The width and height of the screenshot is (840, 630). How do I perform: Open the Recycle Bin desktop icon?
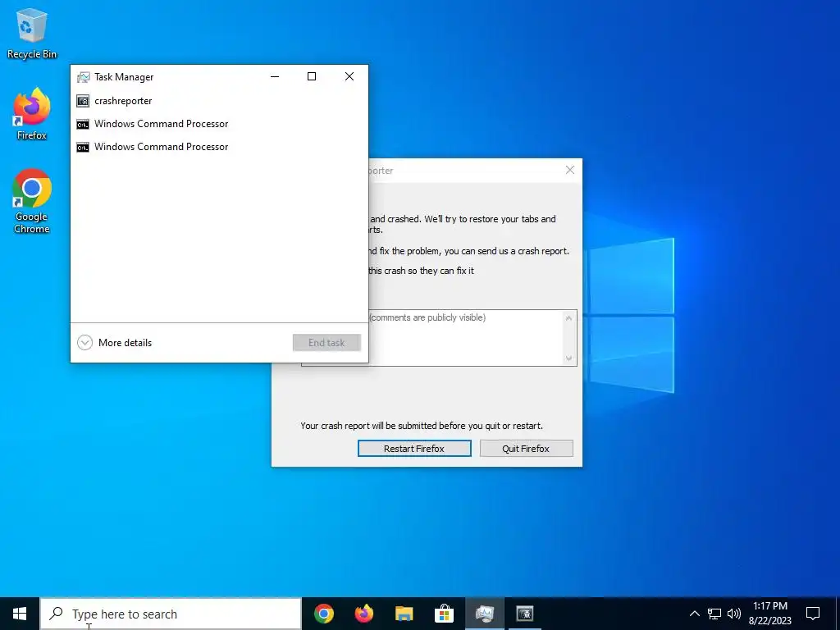[32, 33]
